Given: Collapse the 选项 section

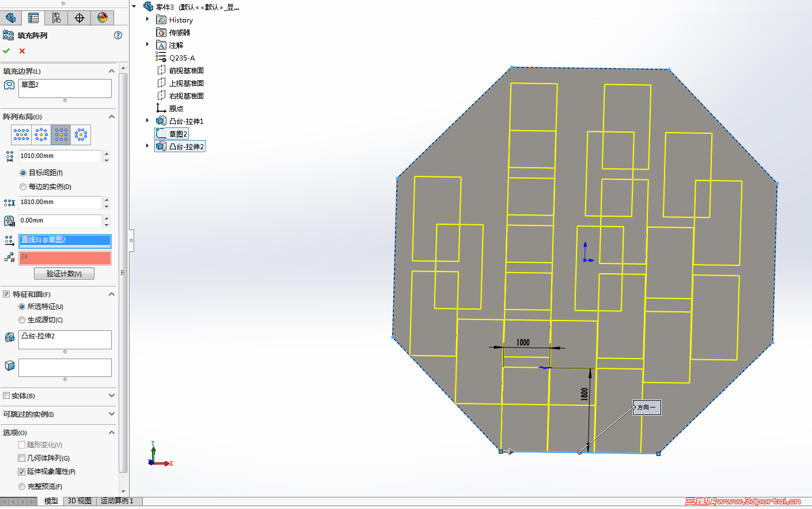Looking at the screenshot, I should (112, 432).
